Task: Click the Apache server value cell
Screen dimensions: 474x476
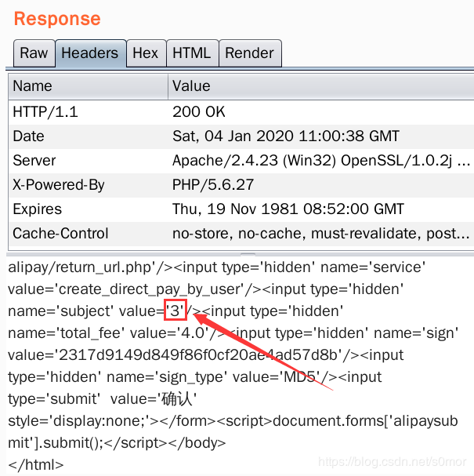Action: pos(321,161)
